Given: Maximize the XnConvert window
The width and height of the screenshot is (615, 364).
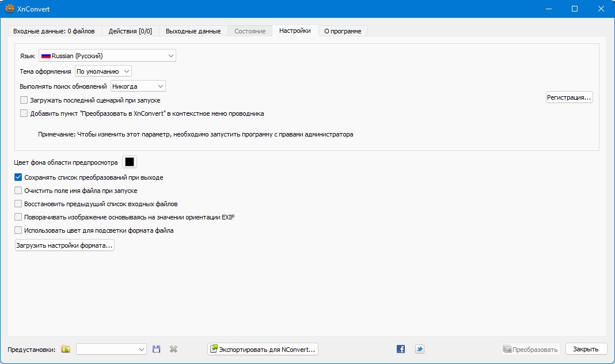Looking at the screenshot, I should pyautogui.click(x=575, y=9).
